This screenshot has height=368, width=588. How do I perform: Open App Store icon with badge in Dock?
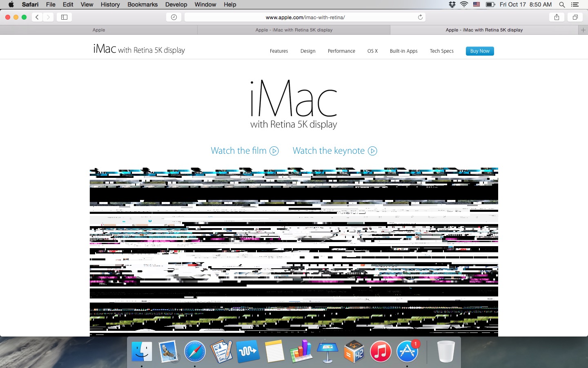click(408, 352)
